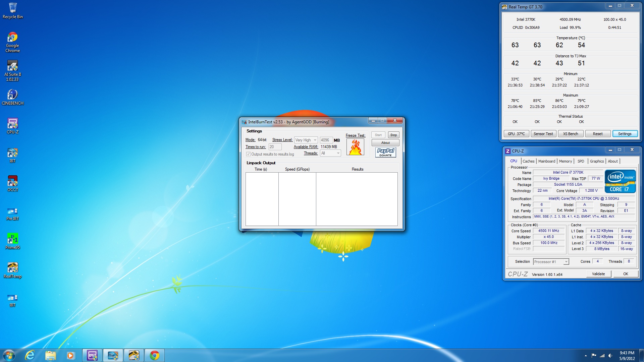644x362 pixels.
Task: Select the Google Chrome desktop icon
Action: click(x=13, y=42)
